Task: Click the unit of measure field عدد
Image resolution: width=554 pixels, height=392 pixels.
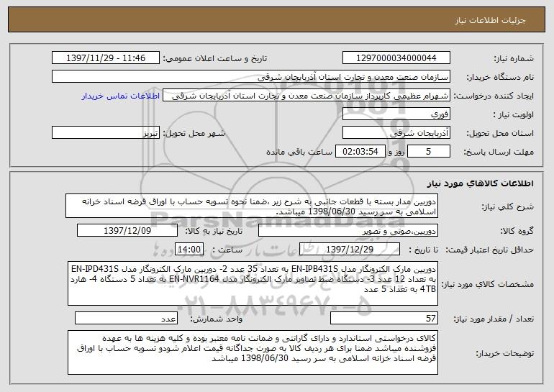Action: click(x=126, y=318)
